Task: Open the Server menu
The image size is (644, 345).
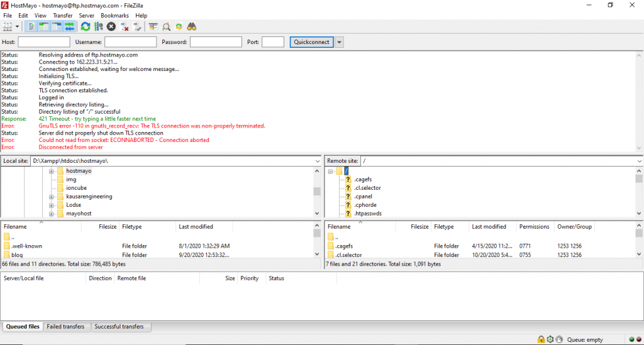Action: tap(86, 16)
